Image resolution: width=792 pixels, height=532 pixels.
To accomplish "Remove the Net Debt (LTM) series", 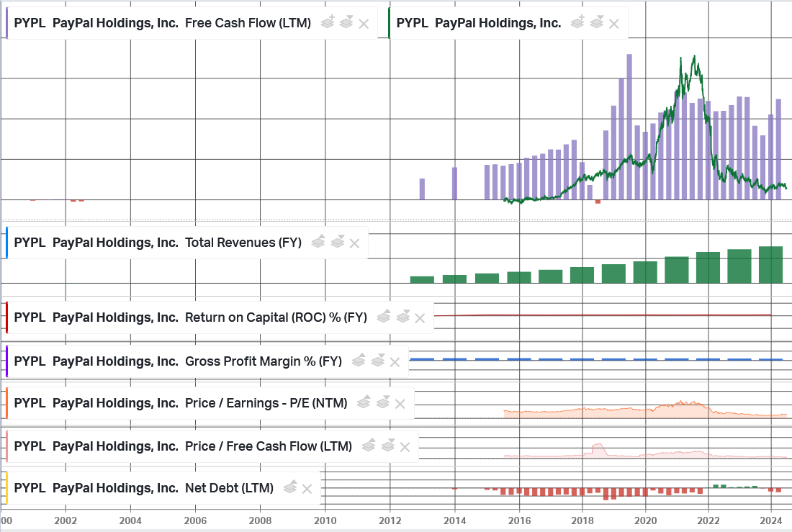I will pos(307,489).
